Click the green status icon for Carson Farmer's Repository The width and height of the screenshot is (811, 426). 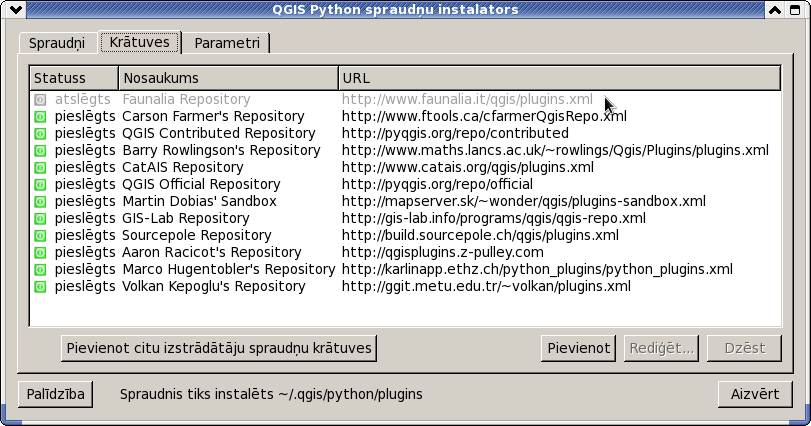tap(40, 117)
